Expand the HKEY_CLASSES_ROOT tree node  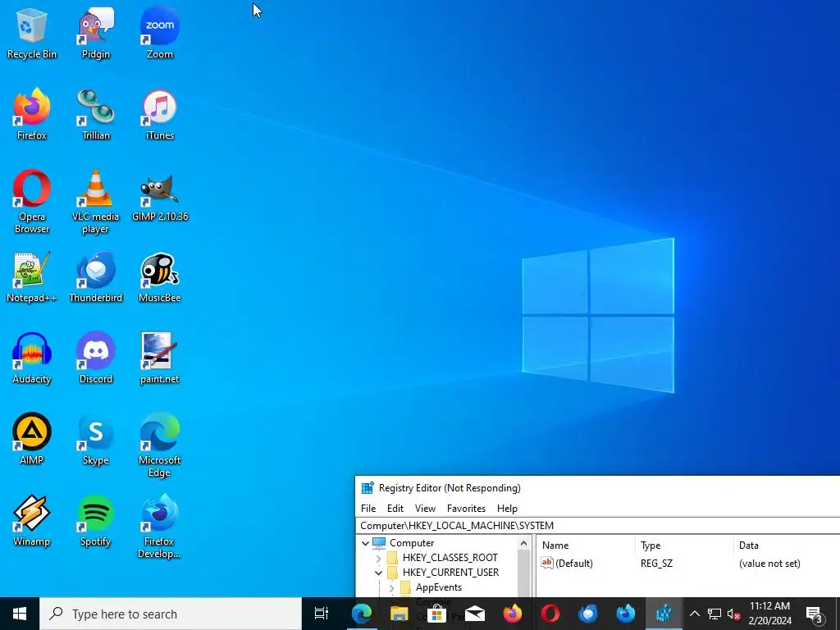[379, 558]
